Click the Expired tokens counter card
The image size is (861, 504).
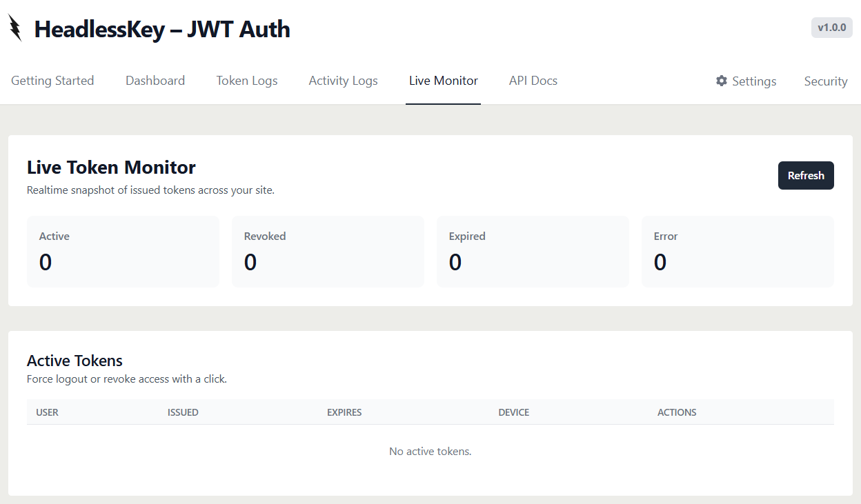point(533,251)
